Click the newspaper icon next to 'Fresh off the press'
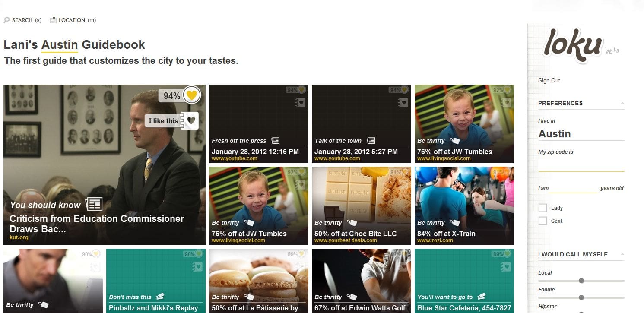Image resolution: width=644 pixels, height=313 pixels. [275, 141]
